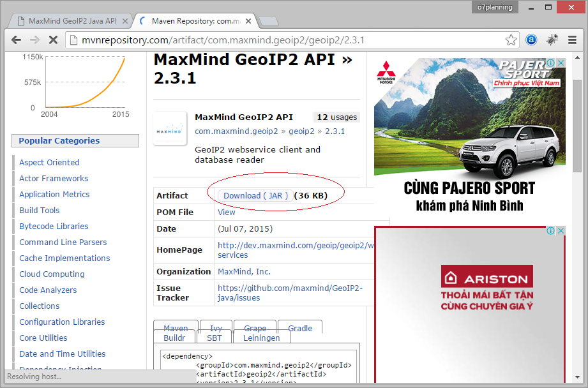This screenshot has height=388, width=588.
Task: Open the com.maxmind.geoip2 group link
Action: pyautogui.click(x=236, y=131)
